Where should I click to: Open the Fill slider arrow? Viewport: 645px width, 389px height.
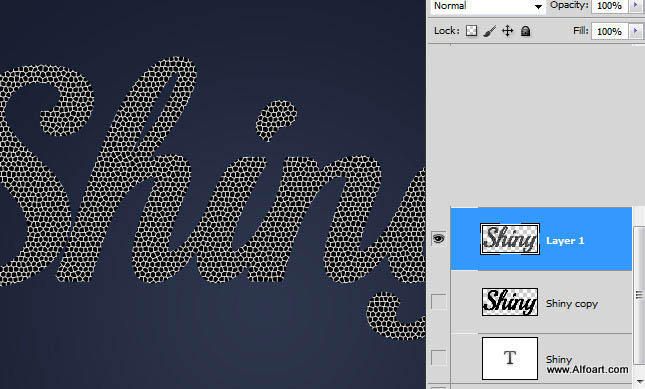tap(636, 31)
